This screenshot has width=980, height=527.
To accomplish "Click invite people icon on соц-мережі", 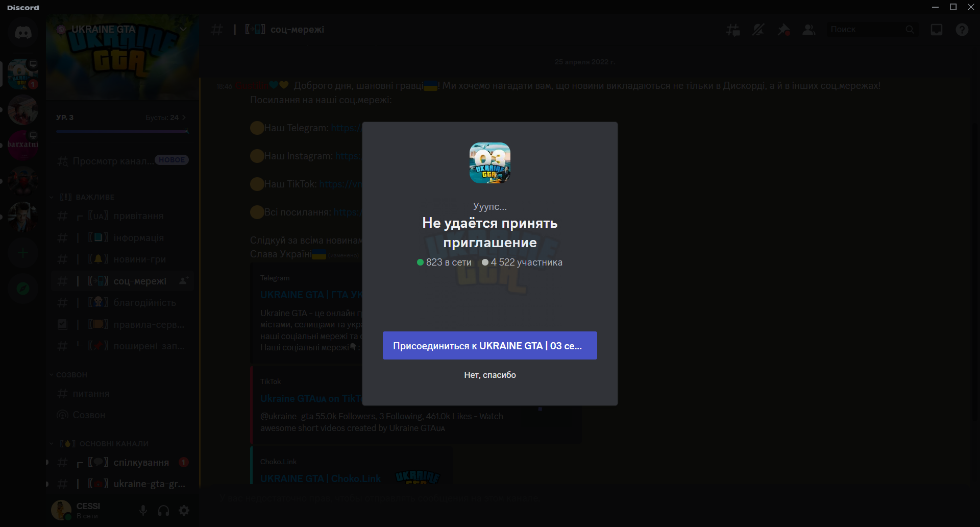I will [x=184, y=281].
